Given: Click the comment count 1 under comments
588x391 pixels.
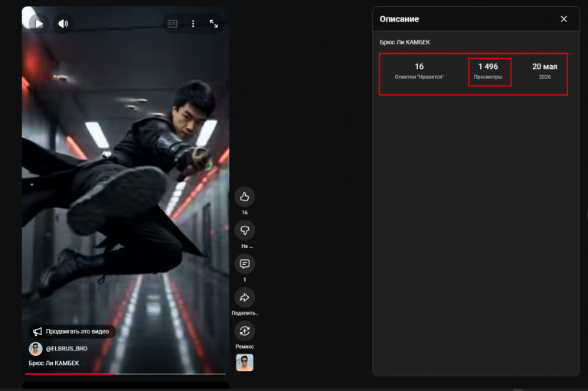Looking at the screenshot, I should coord(244,279).
